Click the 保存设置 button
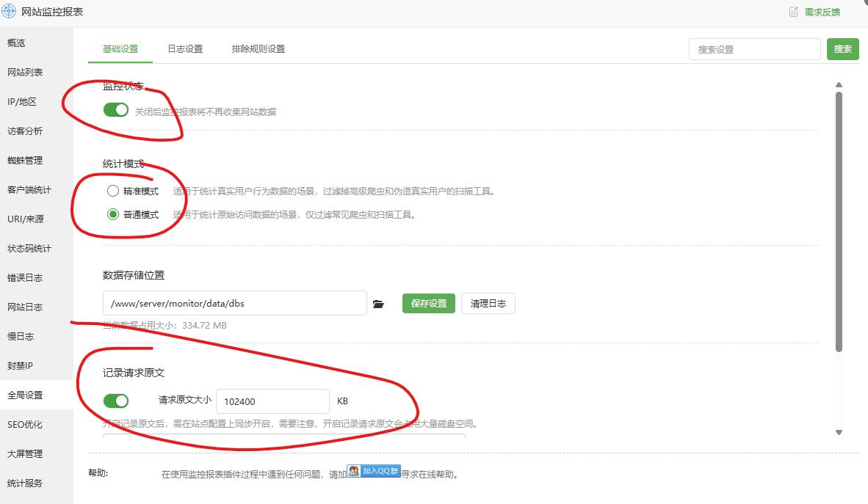Screen dimensions: 868x504 [x=428, y=302]
